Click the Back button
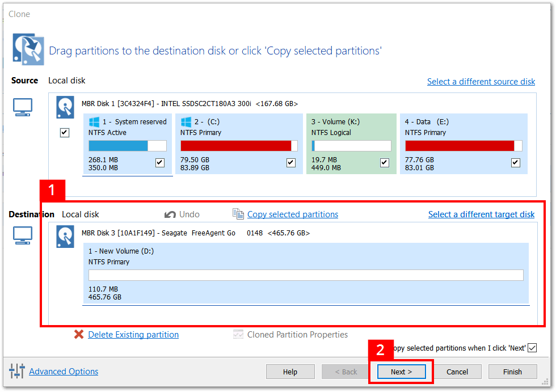 point(346,372)
